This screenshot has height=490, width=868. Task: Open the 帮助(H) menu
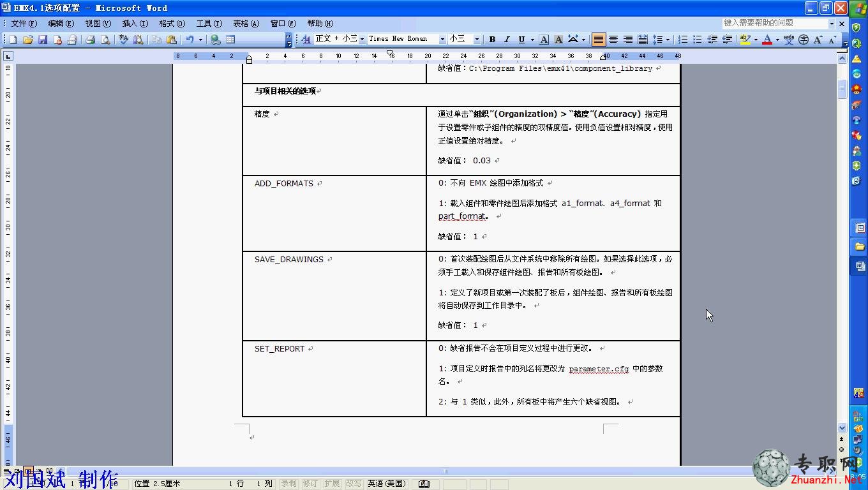click(320, 24)
